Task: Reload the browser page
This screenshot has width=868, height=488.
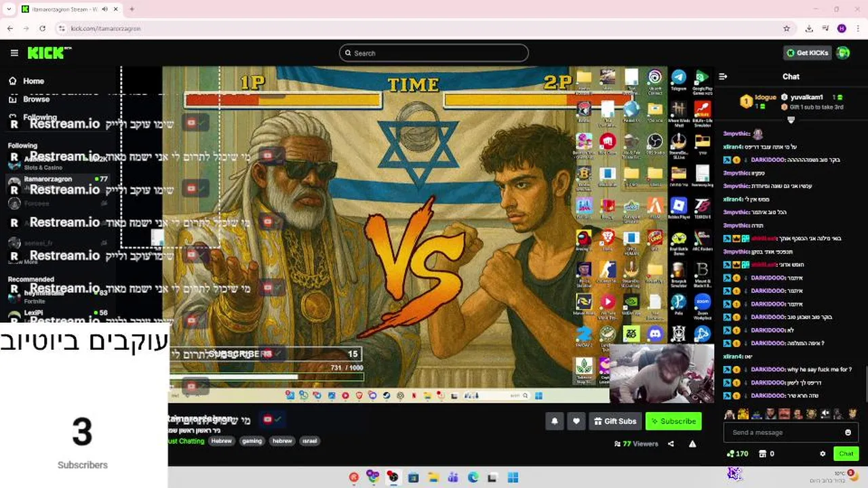Action: click(x=42, y=28)
